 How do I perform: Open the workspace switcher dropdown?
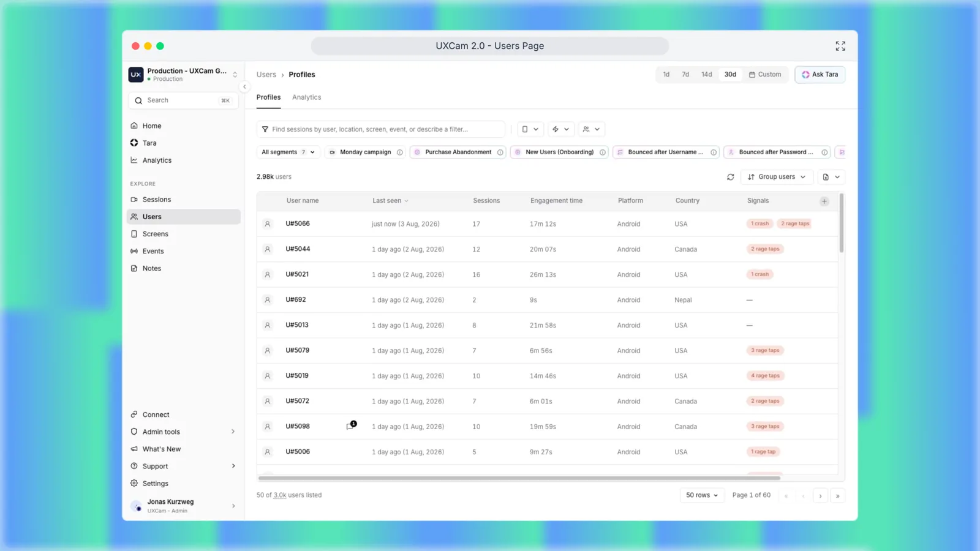click(235, 75)
